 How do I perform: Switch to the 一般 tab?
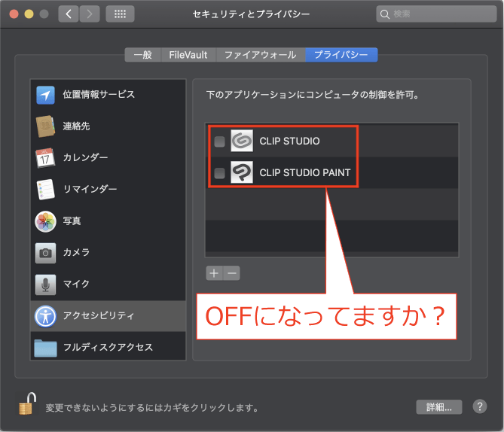[x=142, y=55]
